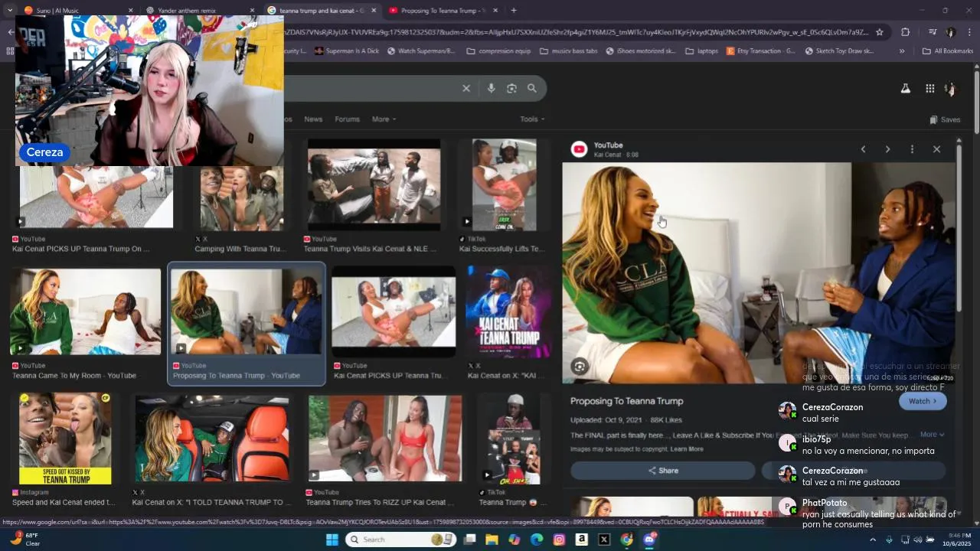This screenshot has height=551, width=980.
Task: Open the Google apps grid
Action: [x=929, y=89]
